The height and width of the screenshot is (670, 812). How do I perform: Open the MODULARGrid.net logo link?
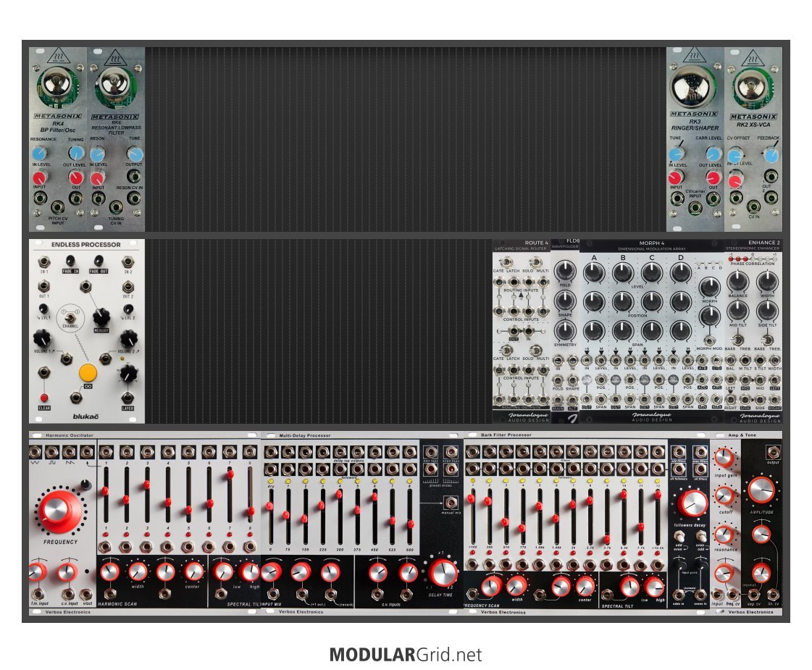click(x=406, y=655)
